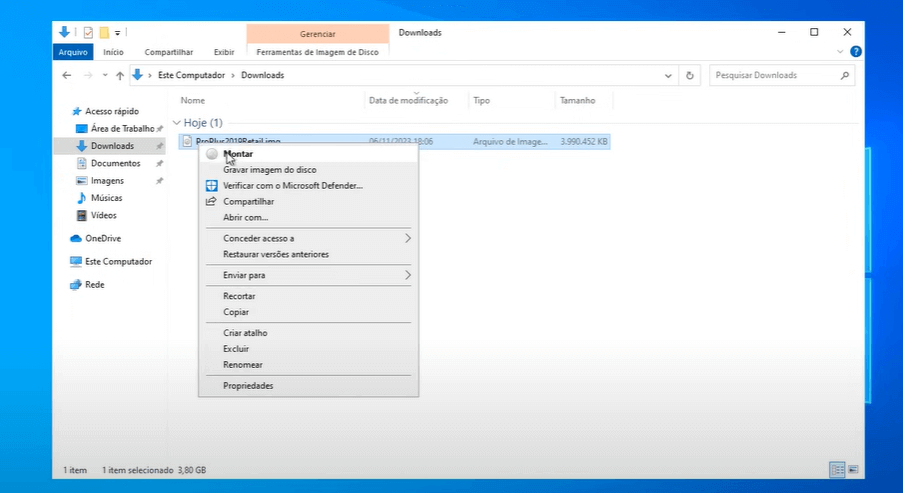Click the Properties checkmark icon in title bar

(88, 32)
